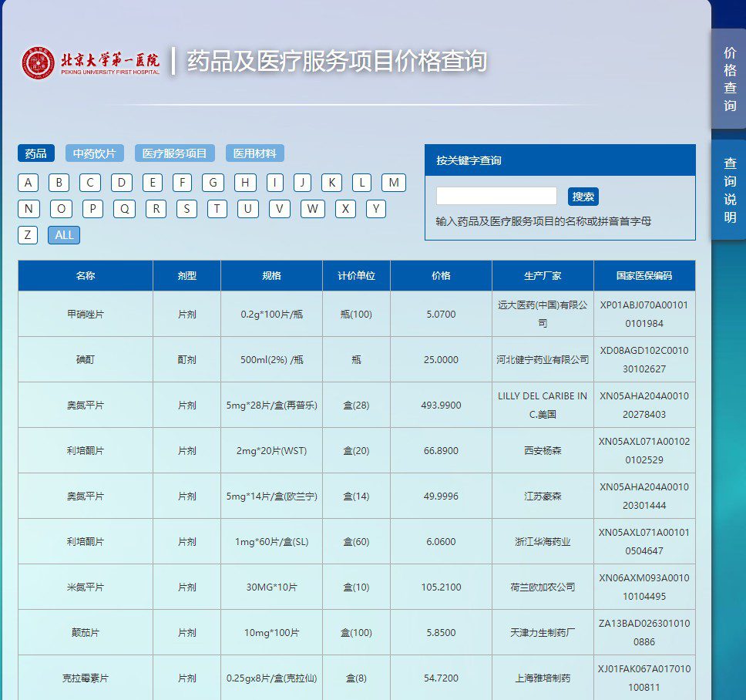Filter by letter S
746x700 pixels.
tap(187, 209)
